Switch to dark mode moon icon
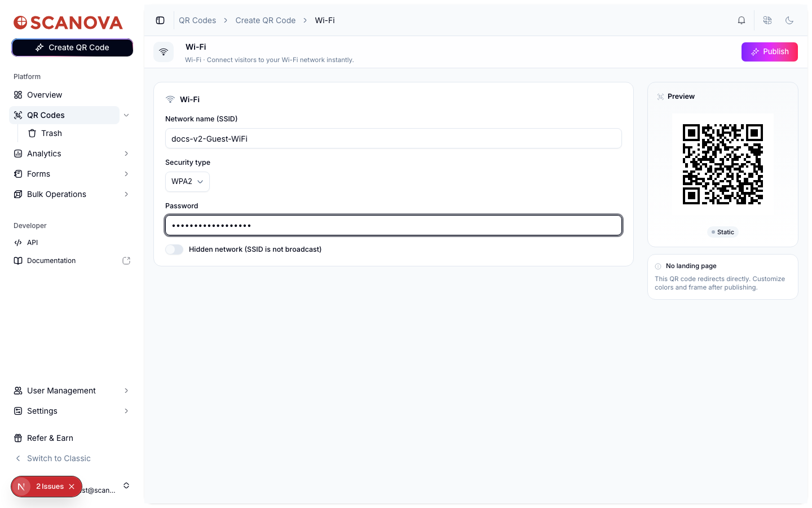 tap(789, 20)
